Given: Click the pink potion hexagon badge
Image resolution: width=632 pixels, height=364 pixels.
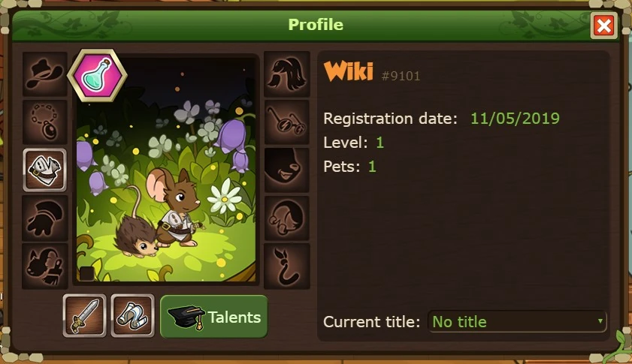Looking at the screenshot, I should tap(97, 75).
